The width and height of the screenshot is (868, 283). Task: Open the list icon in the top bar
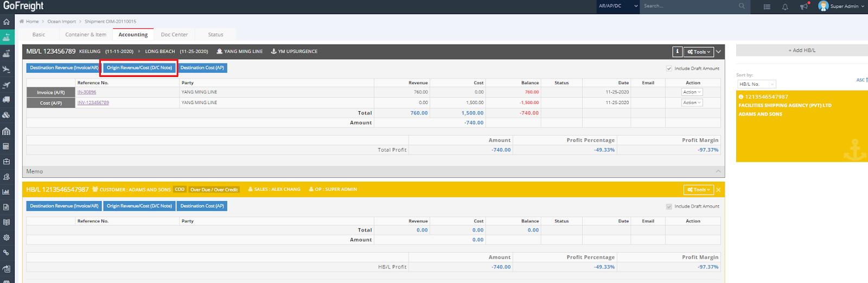click(767, 7)
